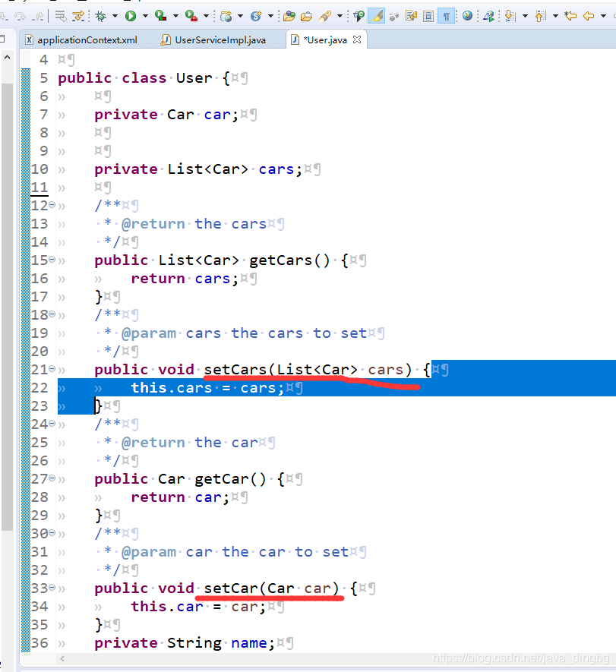Screen dimensions: 616x672
Task: Open the Run dropdown arrow
Action: pyautogui.click(x=145, y=16)
